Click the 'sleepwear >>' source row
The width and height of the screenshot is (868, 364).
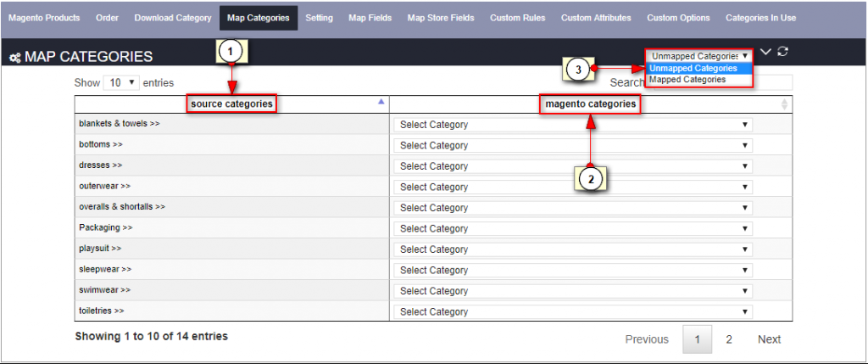(x=232, y=269)
